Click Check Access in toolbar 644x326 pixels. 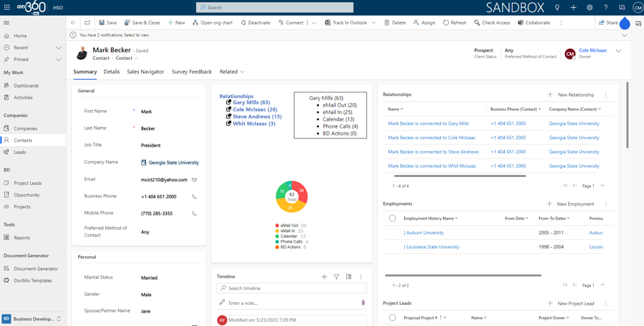[x=492, y=23]
